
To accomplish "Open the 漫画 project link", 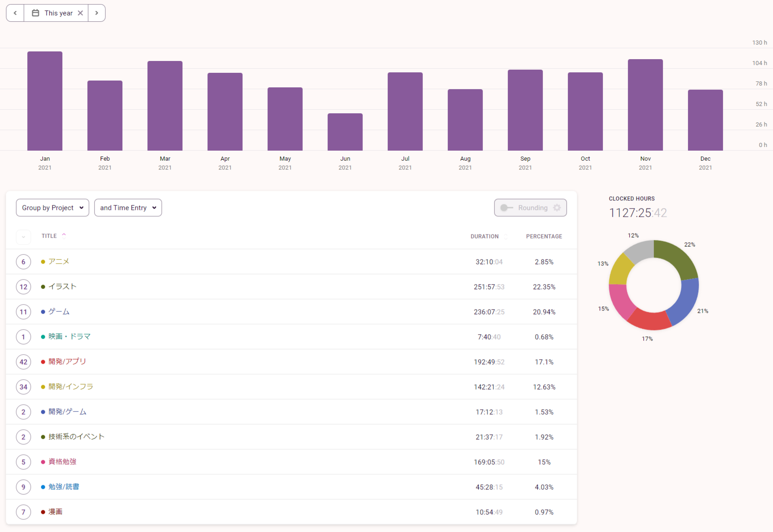I will click(56, 512).
